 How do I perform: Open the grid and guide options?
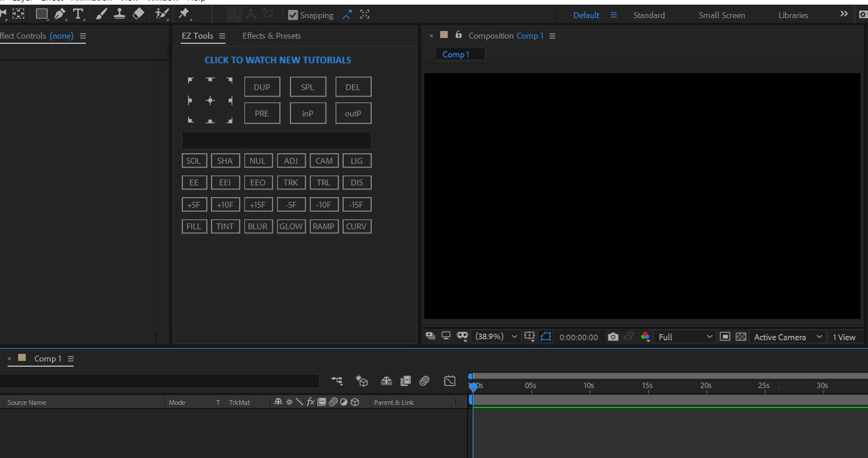click(530, 337)
